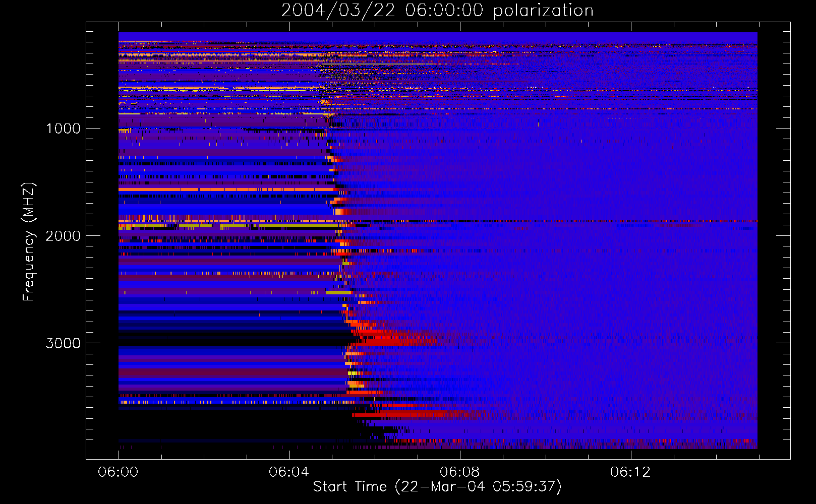Click the '06:12' time tick label
Viewport: 816px width, 504px height.
[x=630, y=472]
